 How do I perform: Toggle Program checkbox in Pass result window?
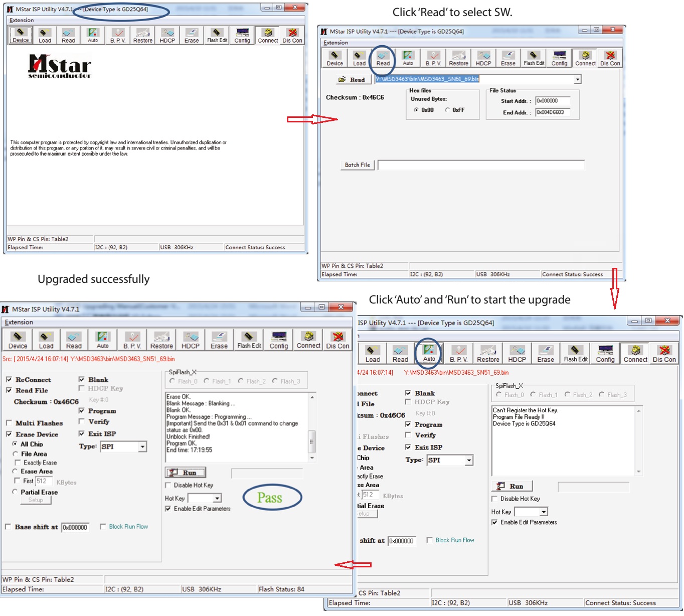[82, 410]
